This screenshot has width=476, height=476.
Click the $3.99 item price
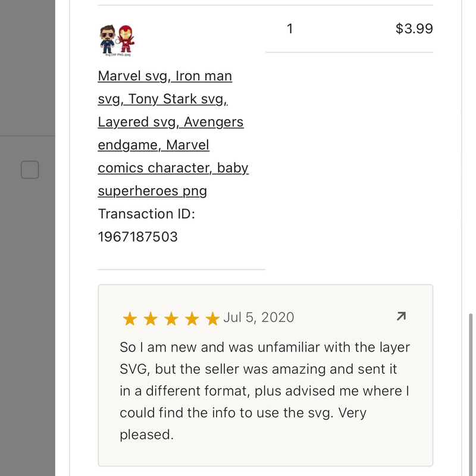414,29
